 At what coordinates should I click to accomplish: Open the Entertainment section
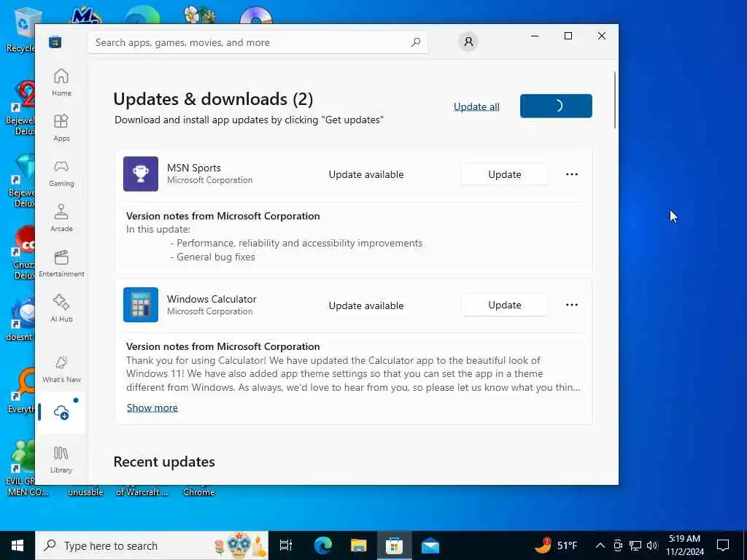pyautogui.click(x=61, y=263)
